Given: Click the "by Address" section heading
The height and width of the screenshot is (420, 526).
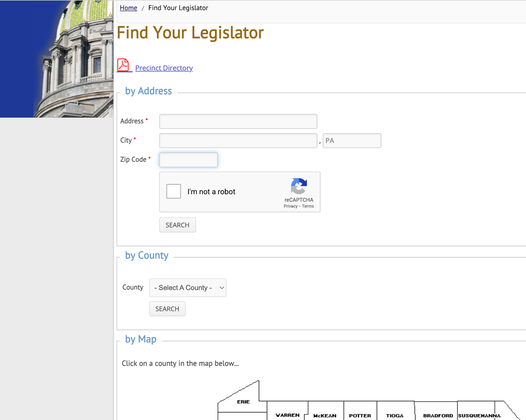Looking at the screenshot, I should click(x=149, y=91).
